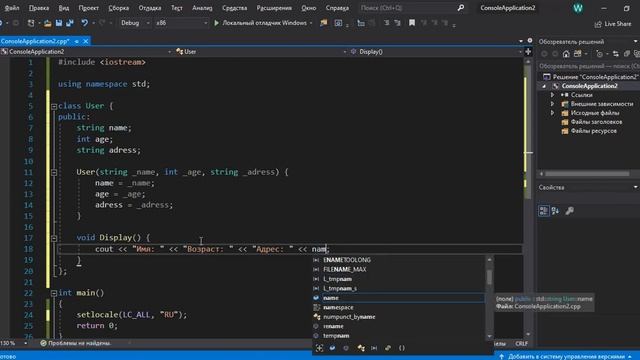Open the x86 platform dropdown
Image resolution: width=640 pixels, height=360 pixels.
click(x=181, y=23)
